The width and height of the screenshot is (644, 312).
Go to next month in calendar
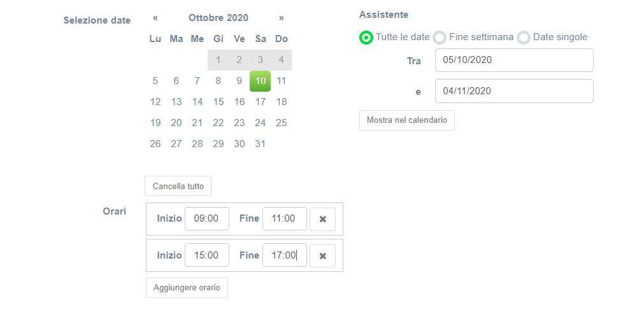coord(282,18)
